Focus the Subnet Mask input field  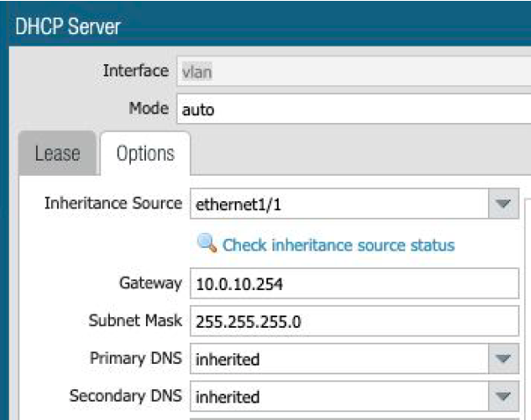pyautogui.click(x=352, y=321)
